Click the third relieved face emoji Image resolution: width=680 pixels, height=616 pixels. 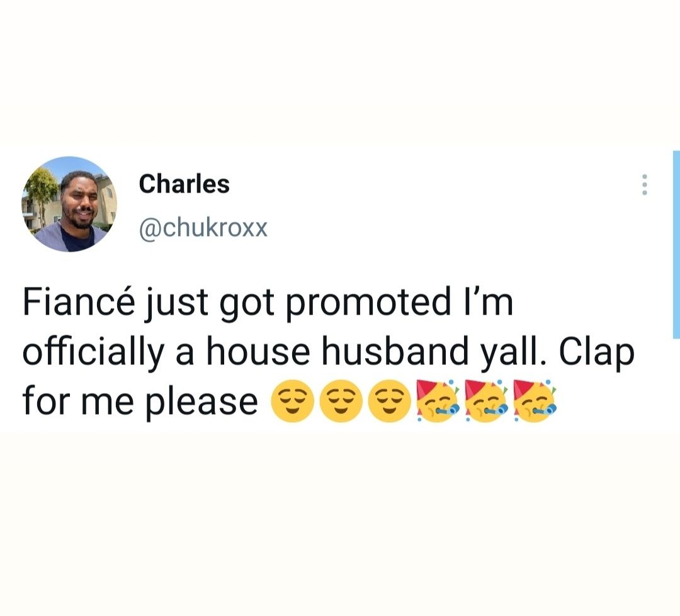(x=389, y=403)
